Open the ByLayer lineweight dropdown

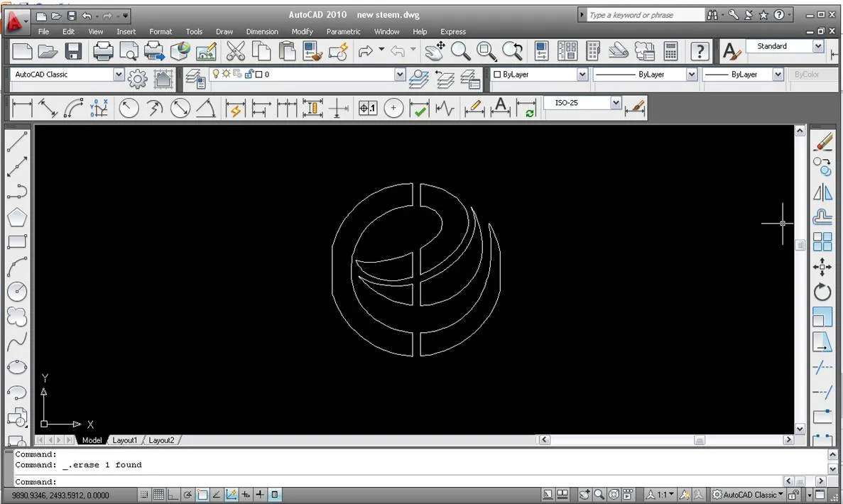778,74
